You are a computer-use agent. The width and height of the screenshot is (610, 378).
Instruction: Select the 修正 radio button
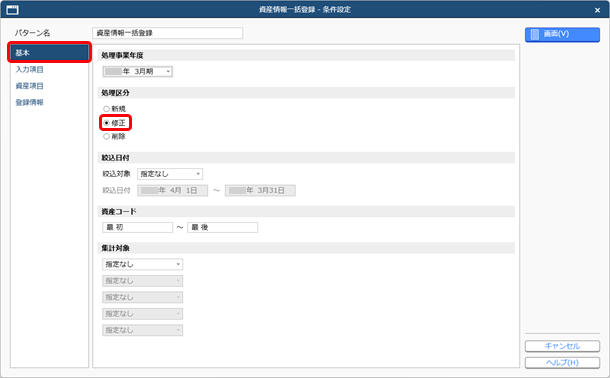coord(106,123)
